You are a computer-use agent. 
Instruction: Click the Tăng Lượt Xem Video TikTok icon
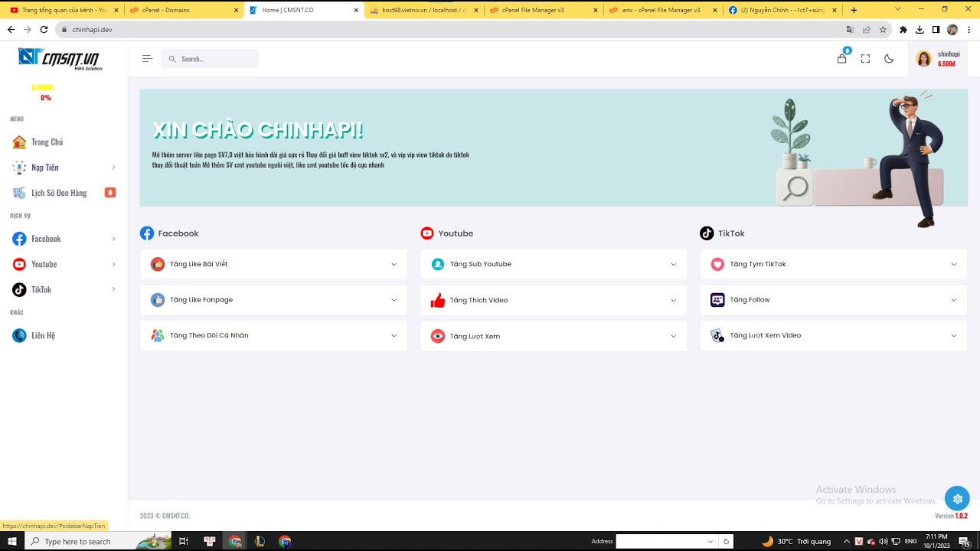(717, 335)
